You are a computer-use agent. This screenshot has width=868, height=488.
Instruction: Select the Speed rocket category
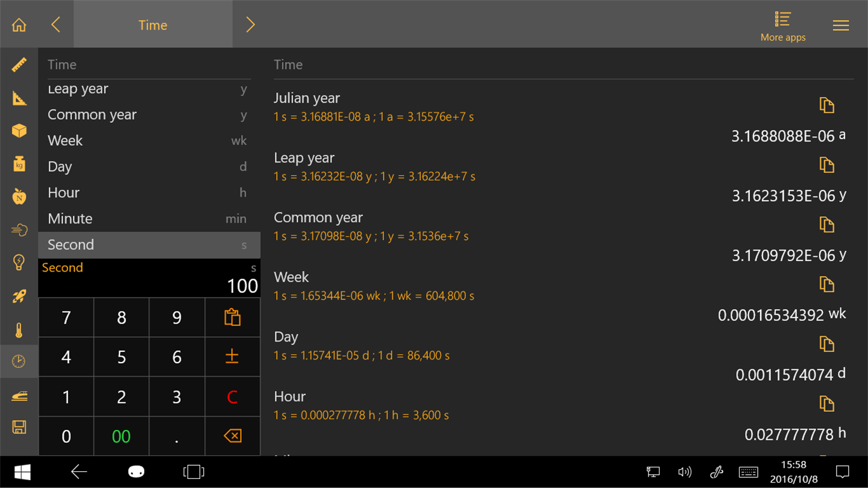point(19,296)
